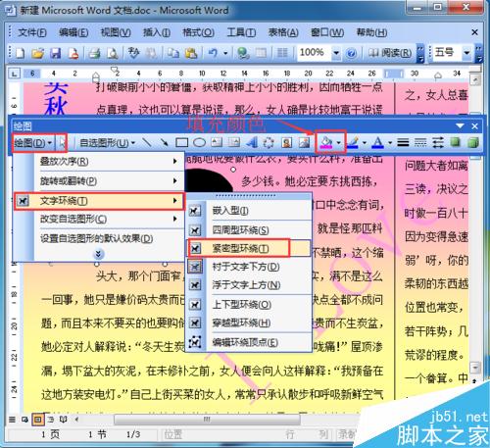Open a file using the folder icon
Image resolution: width=490 pixels, height=448 pixels.
[x=38, y=53]
